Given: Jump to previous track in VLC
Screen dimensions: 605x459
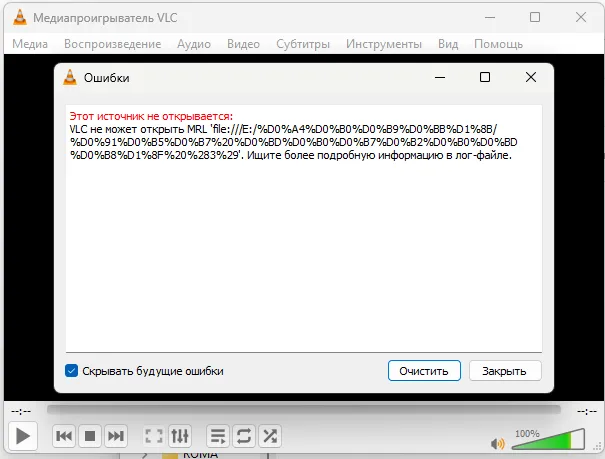Looking at the screenshot, I should tap(64, 436).
